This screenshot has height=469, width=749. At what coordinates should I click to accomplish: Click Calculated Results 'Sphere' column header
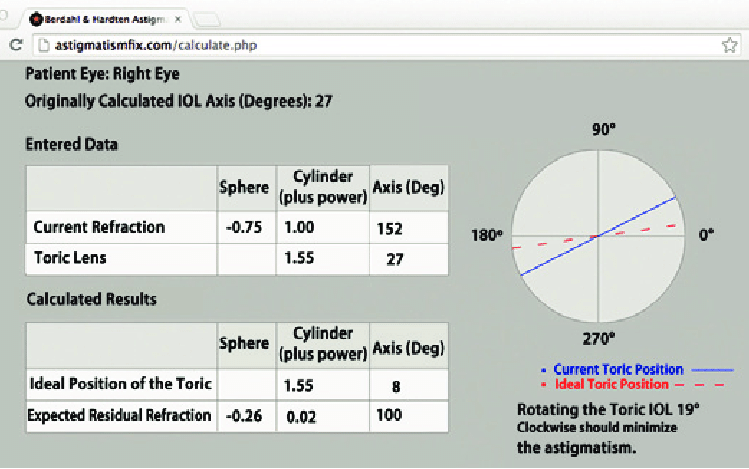tap(244, 343)
